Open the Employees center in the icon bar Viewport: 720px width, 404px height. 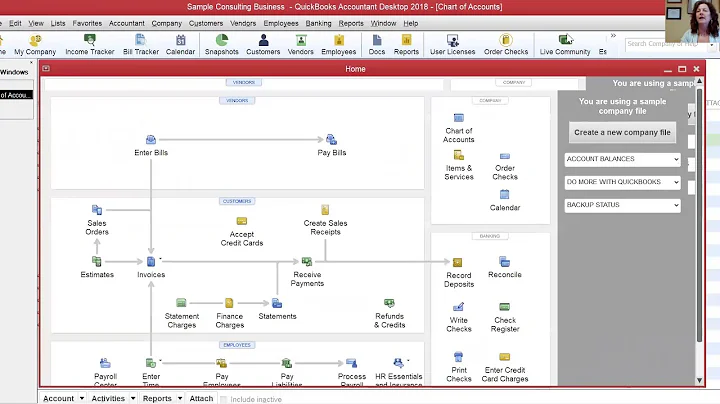(339, 45)
